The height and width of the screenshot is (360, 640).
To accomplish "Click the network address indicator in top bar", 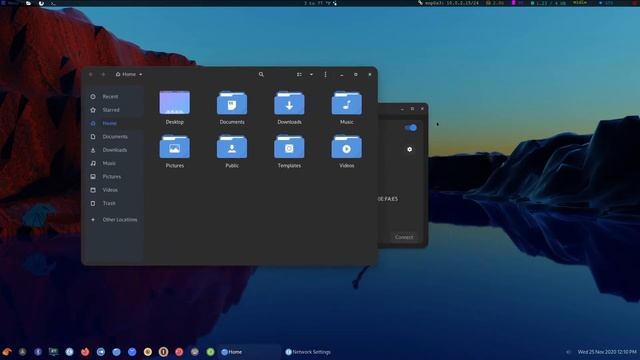I will click(x=448, y=3).
